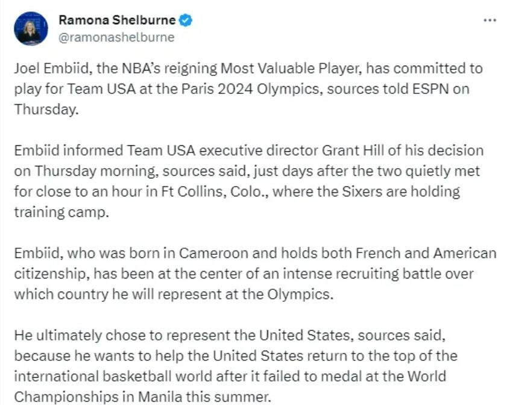Click the blue verified checkmark badge
The width and height of the screenshot is (507, 420).
(186, 20)
